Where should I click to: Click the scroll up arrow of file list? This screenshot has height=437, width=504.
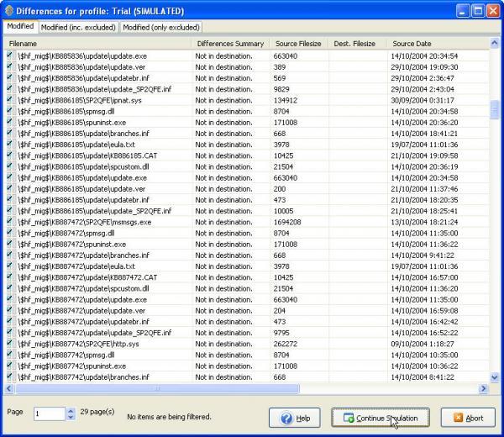coord(495,43)
